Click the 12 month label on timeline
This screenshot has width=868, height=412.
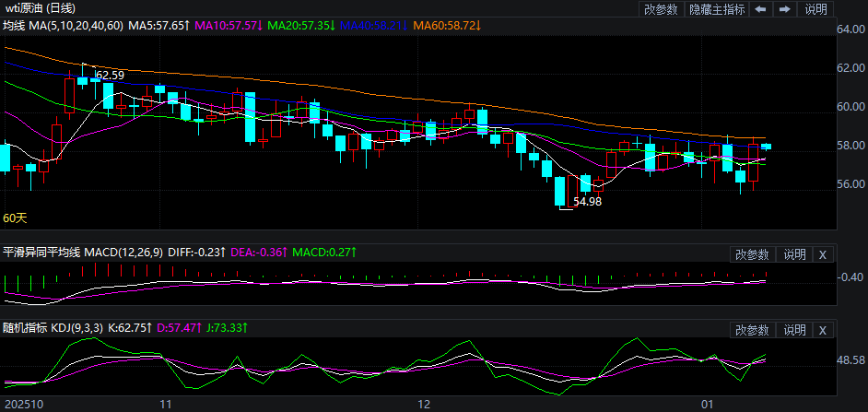425,404
